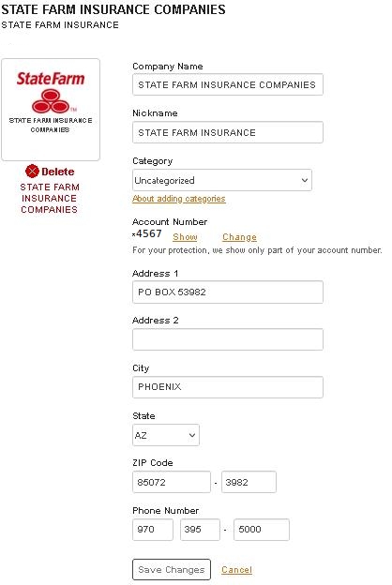Show the full account number
Viewport: 392px width, 585px height.
tap(185, 237)
